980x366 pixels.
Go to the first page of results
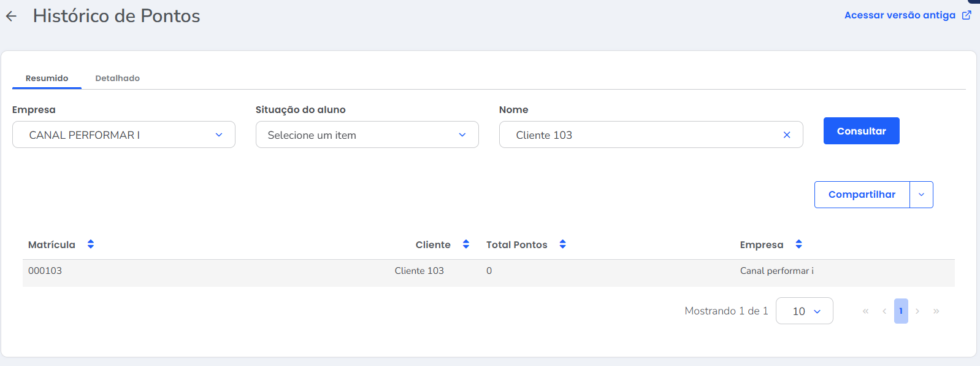(x=865, y=311)
